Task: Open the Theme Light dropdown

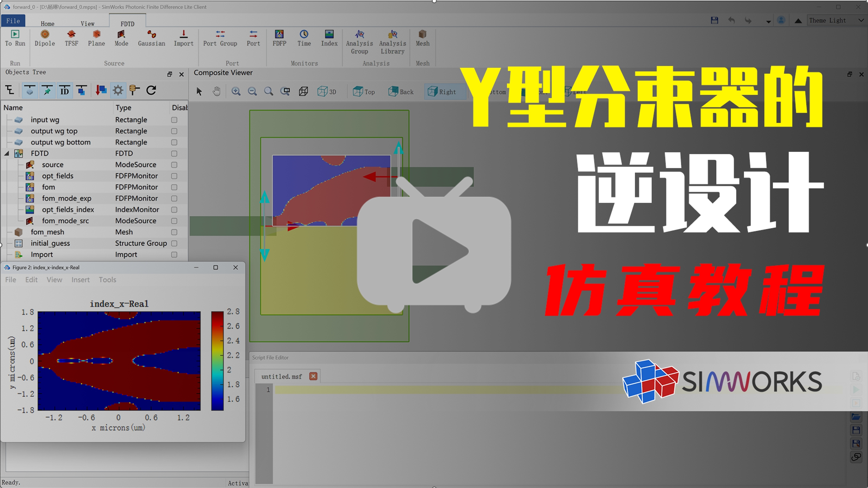Action: pos(837,20)
